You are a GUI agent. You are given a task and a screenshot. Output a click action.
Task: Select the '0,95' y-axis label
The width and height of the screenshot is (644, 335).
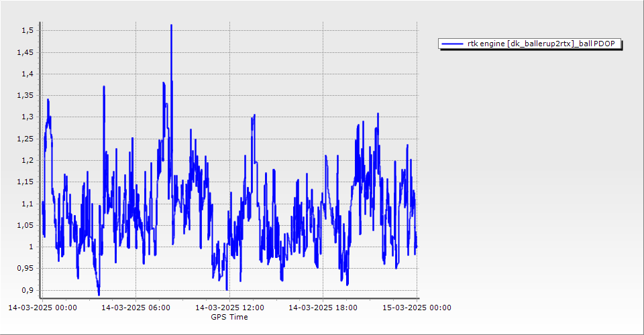pyautogui.click(x=25, y=268)
